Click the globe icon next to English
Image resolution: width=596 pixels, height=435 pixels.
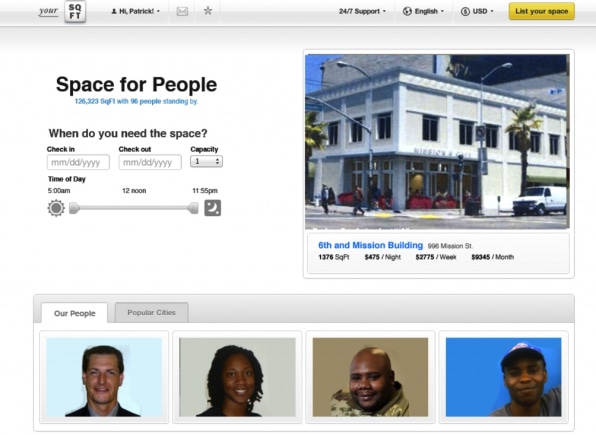(x=407, y=11)
